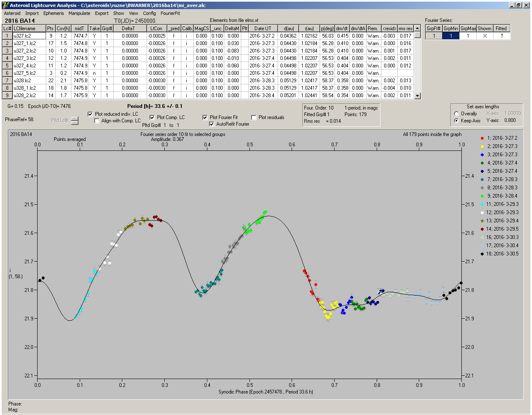
Task: Open the Ephemeris menu
Action: pyautogui.click(x=54, y=13)
